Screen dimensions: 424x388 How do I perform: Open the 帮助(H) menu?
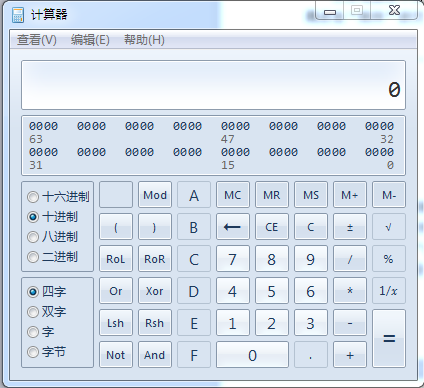144,40
